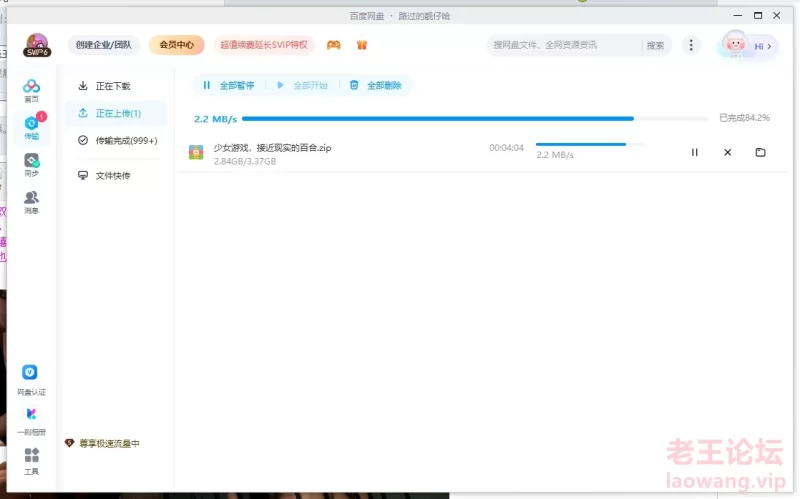Select 正在上传(1) uploading tab
This screenshot has width=800, height=499.
116,113
